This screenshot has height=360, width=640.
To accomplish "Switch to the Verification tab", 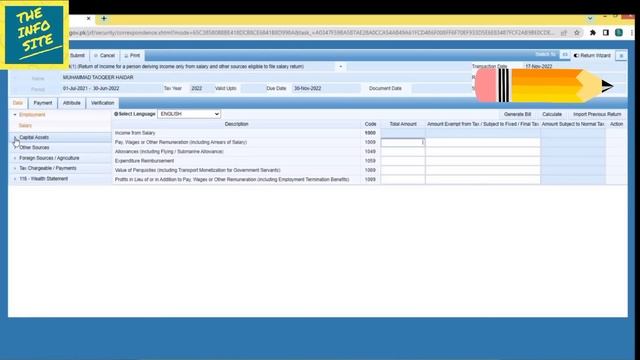I will (x=102, y=103).
